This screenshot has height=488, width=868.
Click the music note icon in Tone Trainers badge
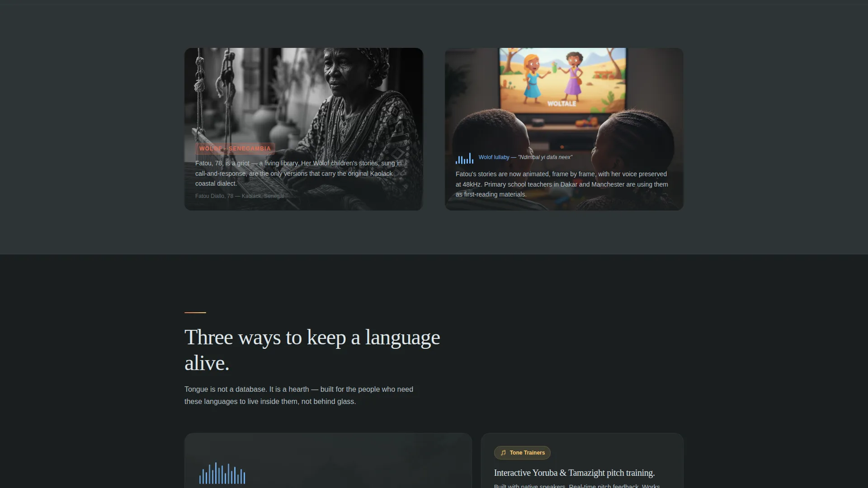pos(503,453)
